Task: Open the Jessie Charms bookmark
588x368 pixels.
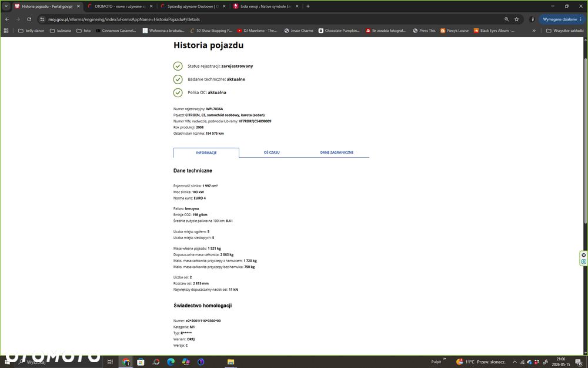Action: click(x=299, y=31)
